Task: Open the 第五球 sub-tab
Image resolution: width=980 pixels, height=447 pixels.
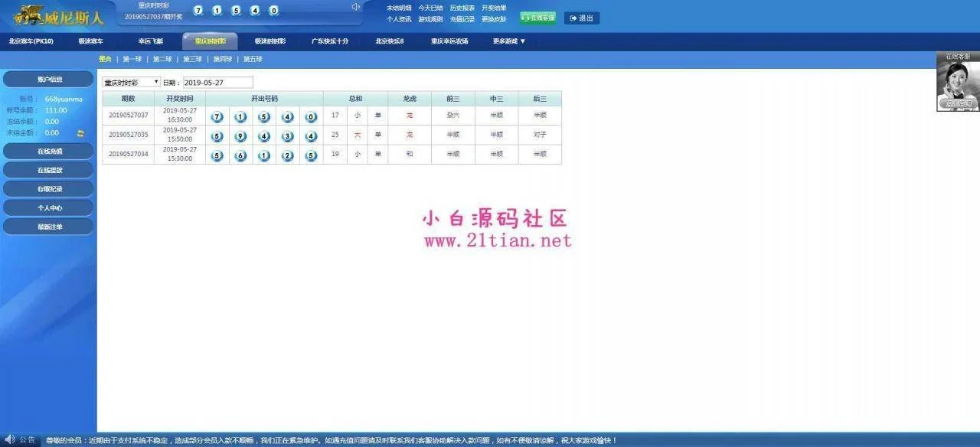Action: coord(253,59)
